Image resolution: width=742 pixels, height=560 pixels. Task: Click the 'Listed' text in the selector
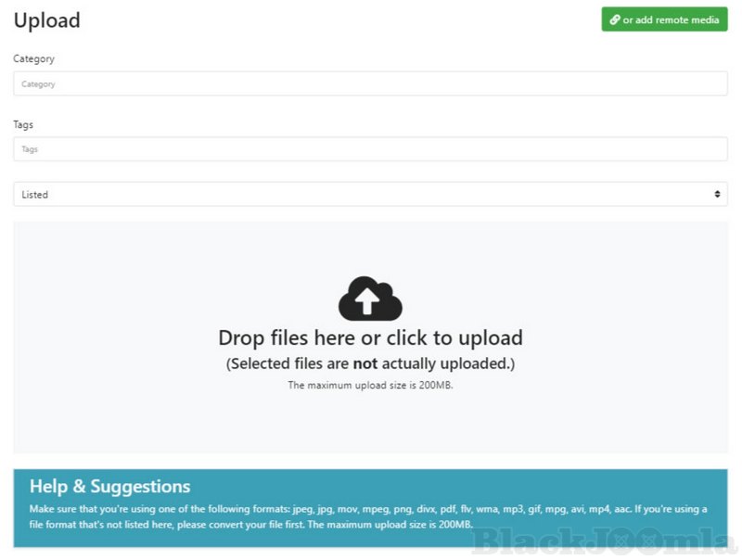tap(34, 195)
